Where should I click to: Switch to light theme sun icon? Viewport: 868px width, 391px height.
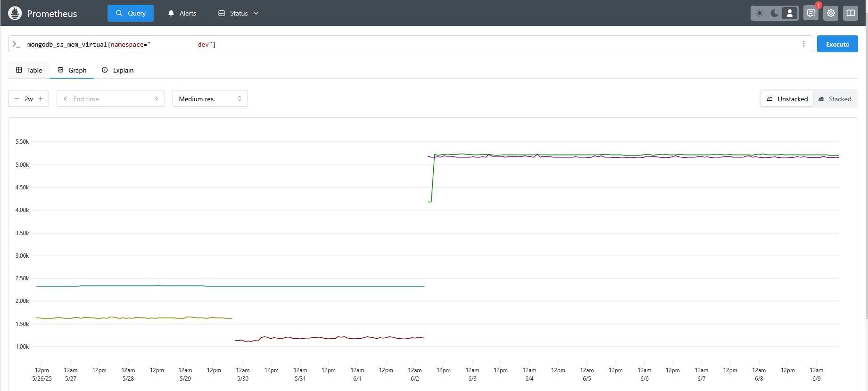760,13
